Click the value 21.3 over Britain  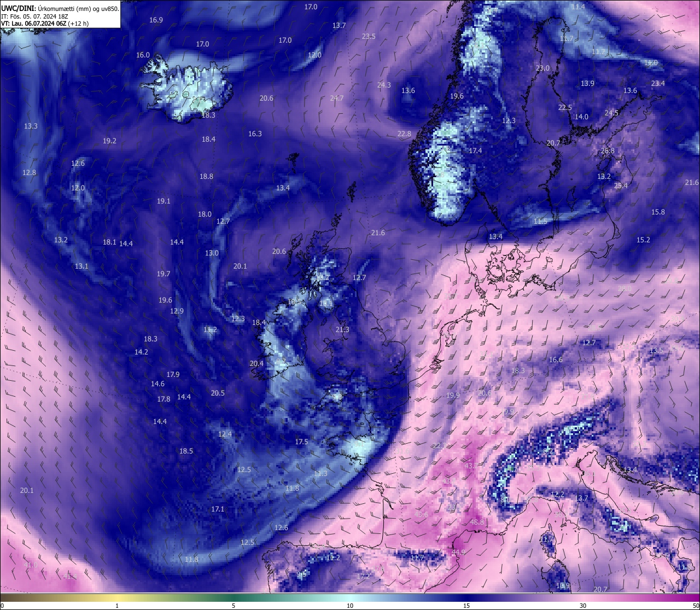click(x=342, y=329)
